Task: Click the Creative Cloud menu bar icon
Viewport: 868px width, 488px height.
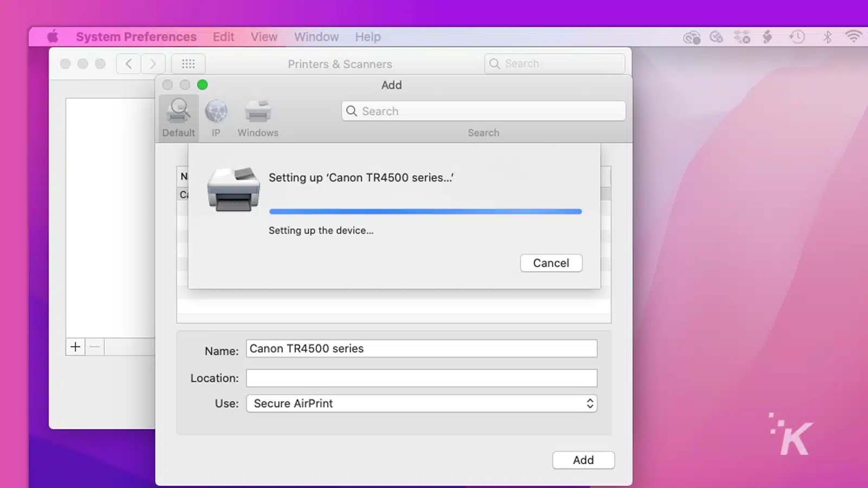Action: tap(691, 37)
